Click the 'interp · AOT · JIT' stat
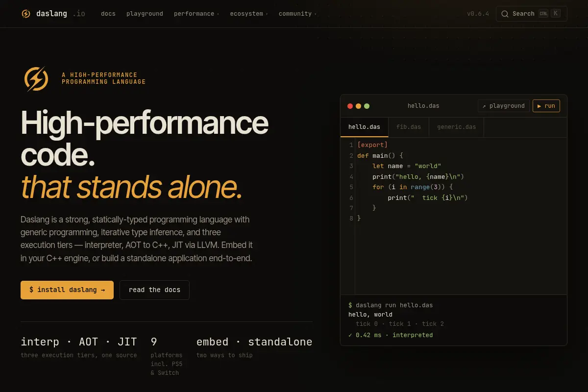Screen dimensions: 588x392 coord(79,342)
